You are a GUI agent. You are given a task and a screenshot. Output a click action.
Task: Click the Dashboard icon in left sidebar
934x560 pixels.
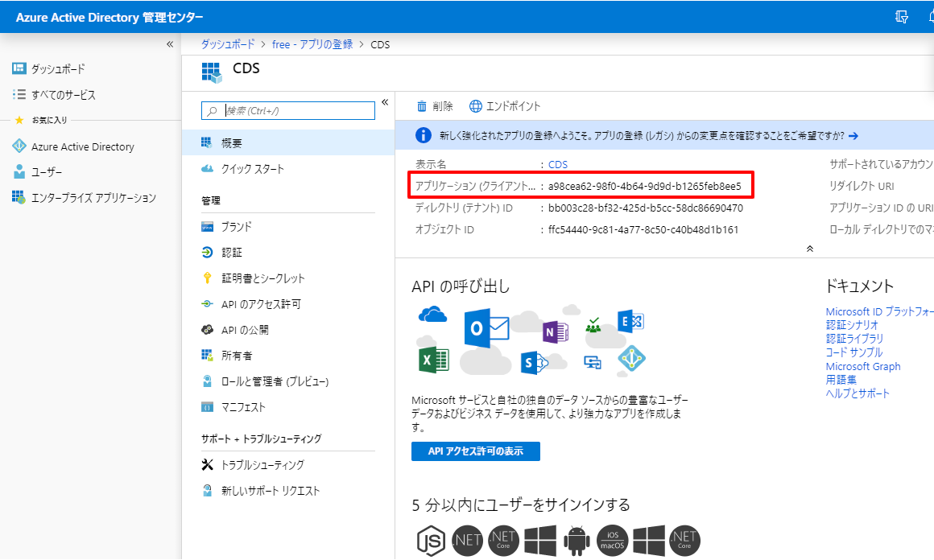coord(19,68)
